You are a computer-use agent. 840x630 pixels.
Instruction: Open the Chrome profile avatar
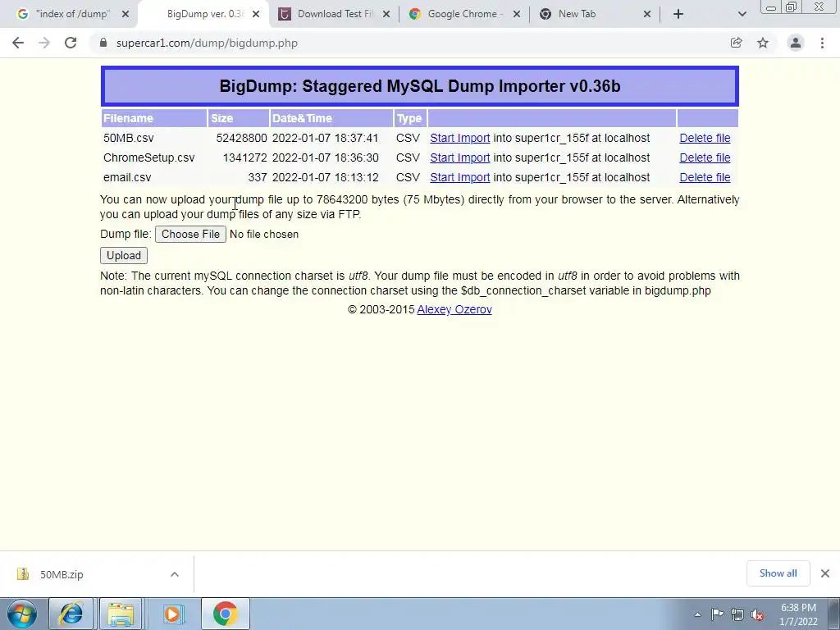point(796,43)
